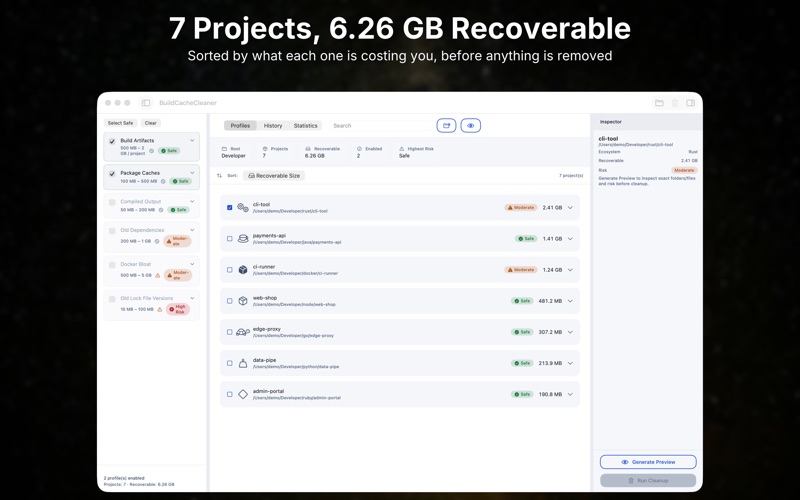Check the payments-api project checkbox
The height and width of the screenshot is (500, 800).
coord(230,239)
